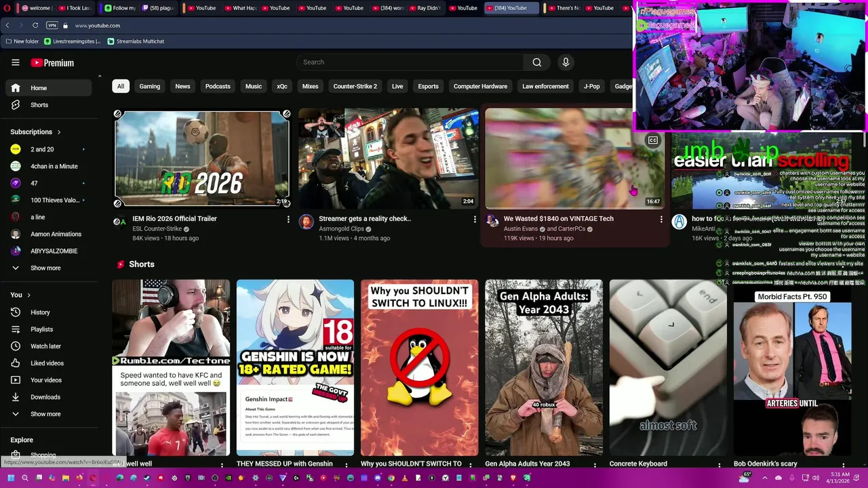The height and width of the screenshot is (488, 868).
Task: Select the News filter chip
Action: 183,86
